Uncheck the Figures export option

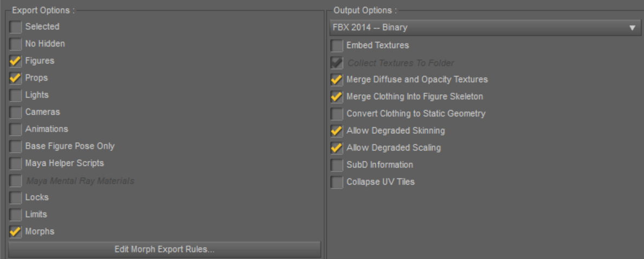[x=16, y=61]
